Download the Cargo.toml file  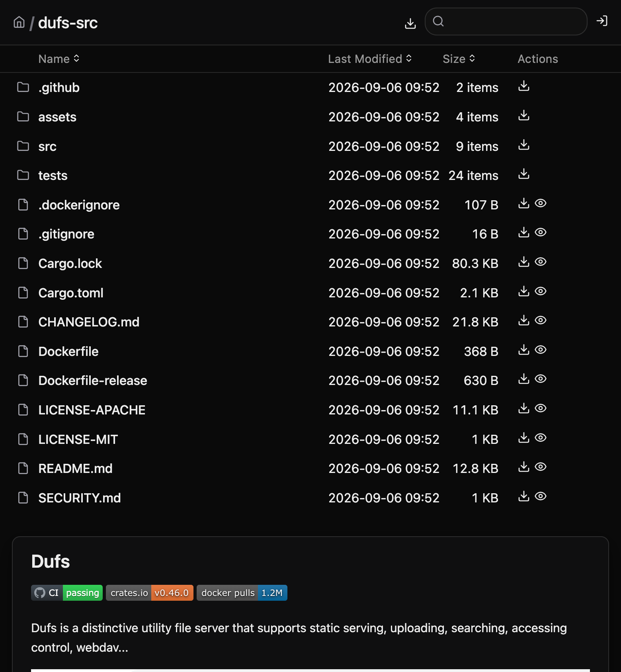pyautogui.click(x=524, y=291)
